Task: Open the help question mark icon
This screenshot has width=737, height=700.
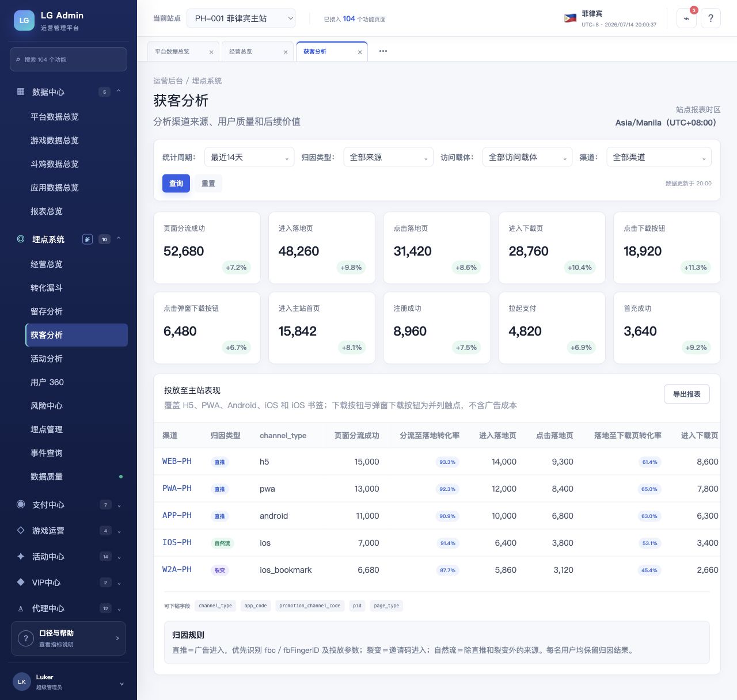Action: point(711,18)
